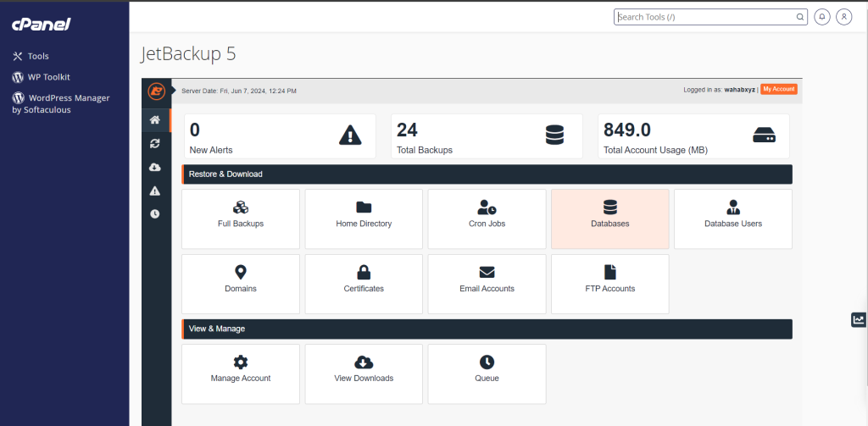Click the refresh arrows sidebar icon

coord(155,144)
